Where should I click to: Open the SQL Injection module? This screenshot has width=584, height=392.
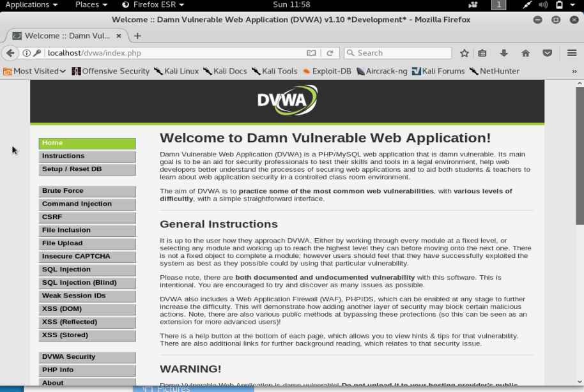87,270
